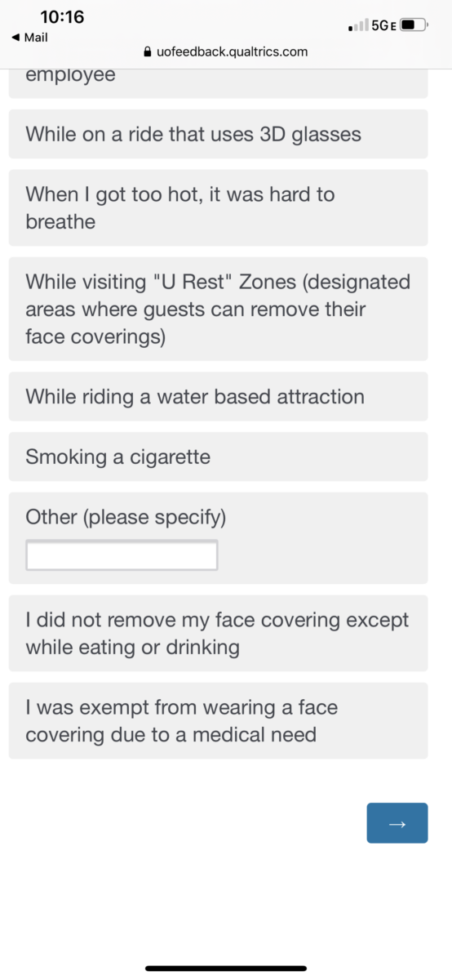Click the Other specify text field
Image resolution: width=452 pixels, height=980 pixels.
[x=122, y=555]
